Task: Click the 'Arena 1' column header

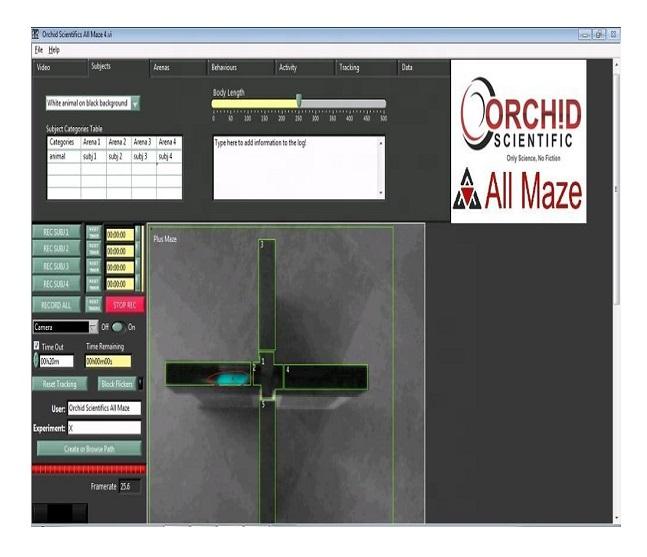Action: tap(94, 143)
